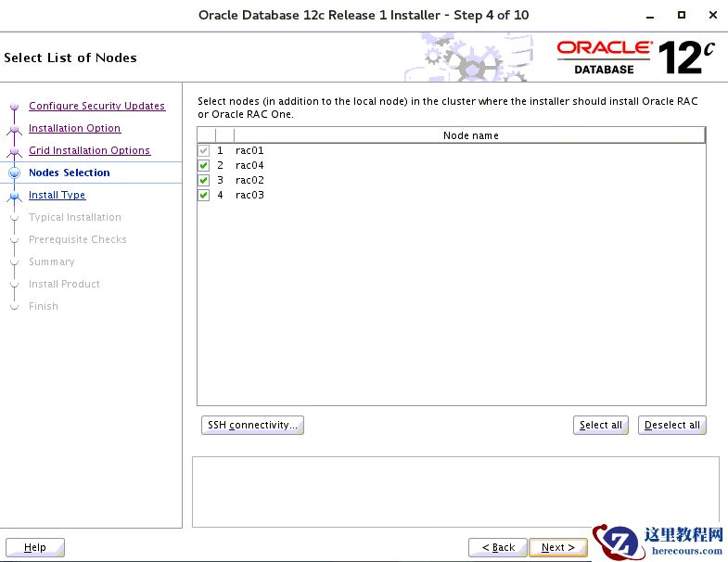
Task: Open Configure Security Updates step
Action: pos(96,106)
